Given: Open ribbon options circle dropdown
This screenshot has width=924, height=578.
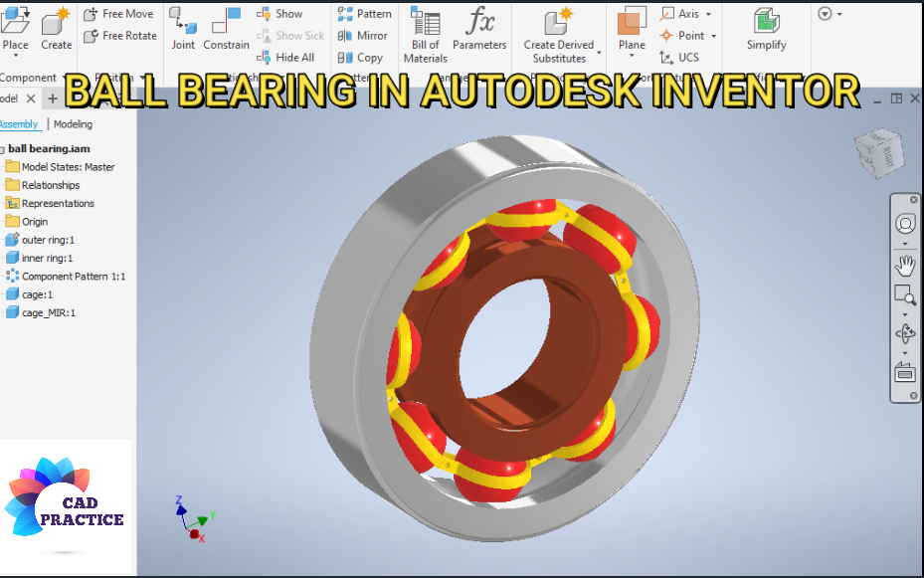Looking at the screenshot, I should coord(830,14).
